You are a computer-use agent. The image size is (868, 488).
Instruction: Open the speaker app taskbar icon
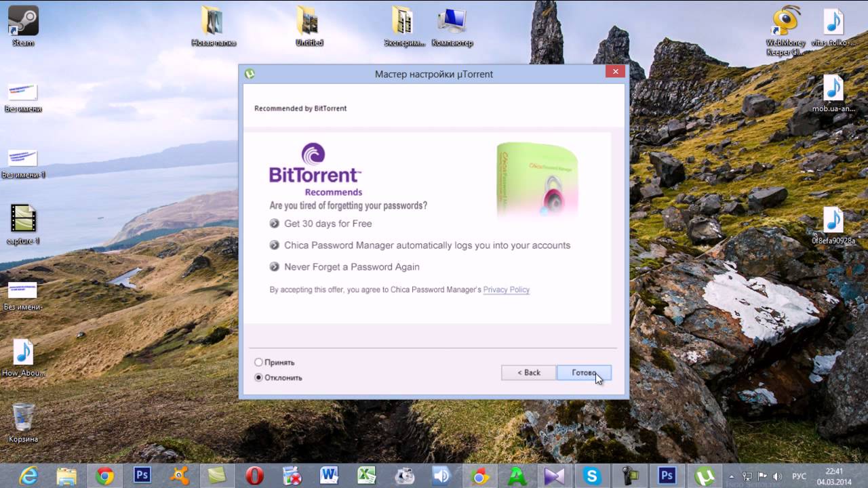tap(441, 476)
